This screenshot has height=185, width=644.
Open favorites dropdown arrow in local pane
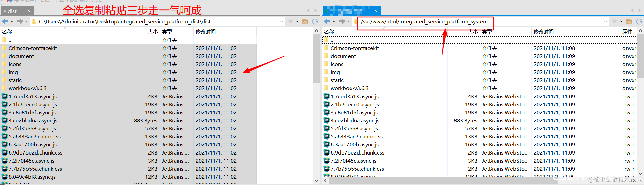pyautogui.click(x=297, y=21)
